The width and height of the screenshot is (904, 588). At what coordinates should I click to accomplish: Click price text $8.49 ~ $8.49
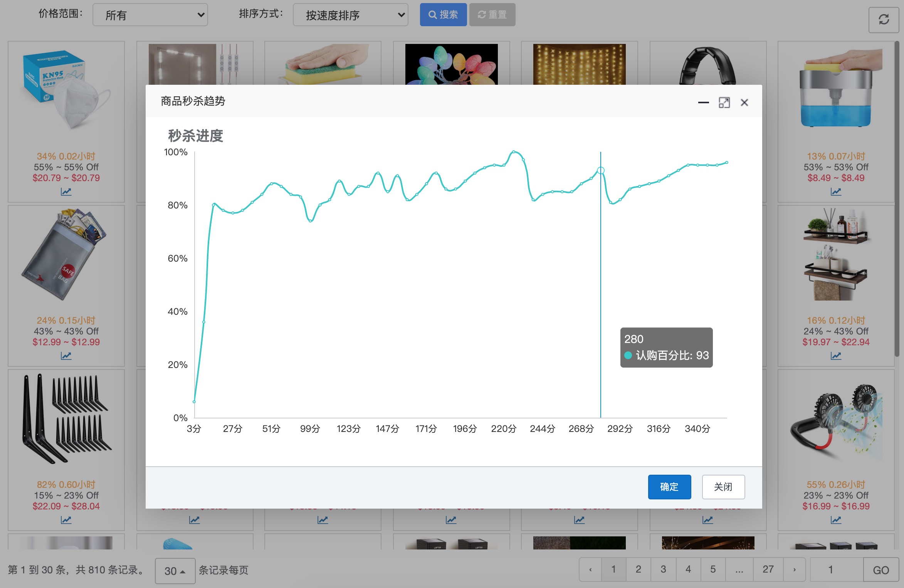pyautogui.click(x=836, y=178)
